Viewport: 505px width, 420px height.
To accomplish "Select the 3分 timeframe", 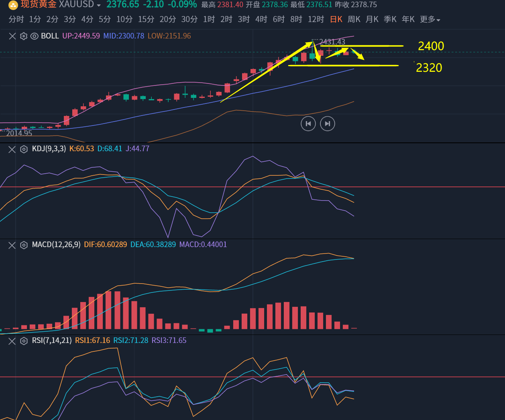I will pos(70,19).
